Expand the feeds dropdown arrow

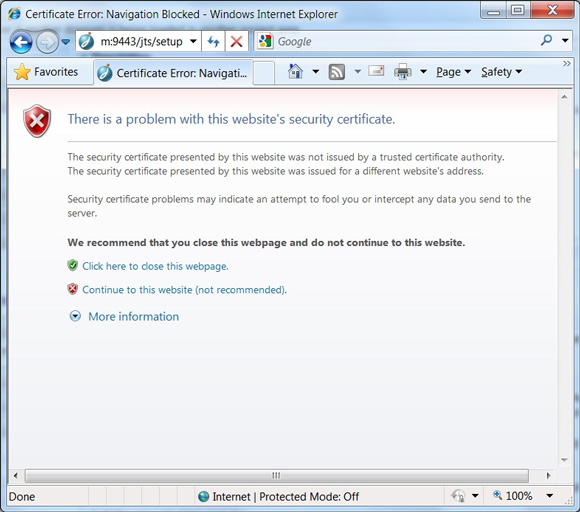357,71
